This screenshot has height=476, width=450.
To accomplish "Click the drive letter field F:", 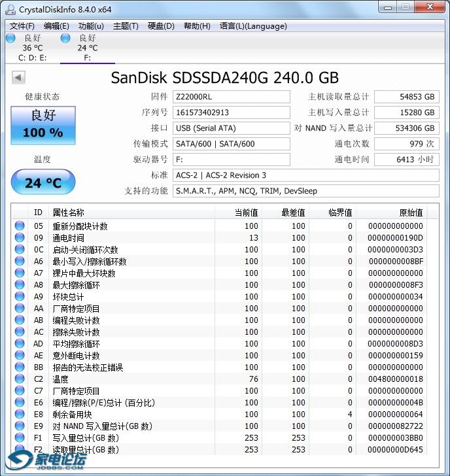I will [x=232, y=160].
